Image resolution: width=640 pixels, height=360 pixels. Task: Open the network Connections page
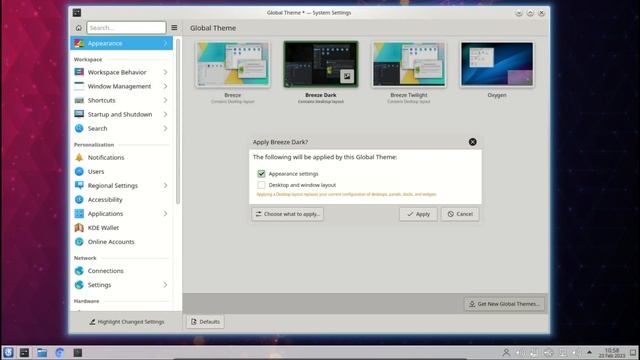122,271
